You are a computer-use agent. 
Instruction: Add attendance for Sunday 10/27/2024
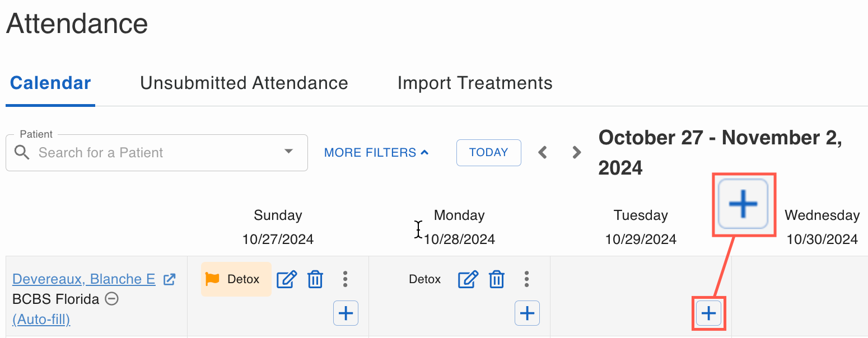point(346,313)
